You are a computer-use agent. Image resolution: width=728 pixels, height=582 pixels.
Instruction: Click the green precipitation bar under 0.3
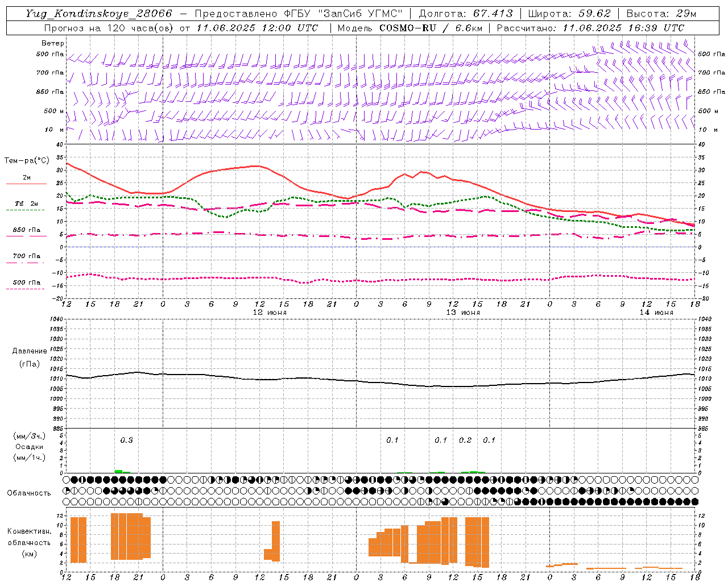[118, 471]
